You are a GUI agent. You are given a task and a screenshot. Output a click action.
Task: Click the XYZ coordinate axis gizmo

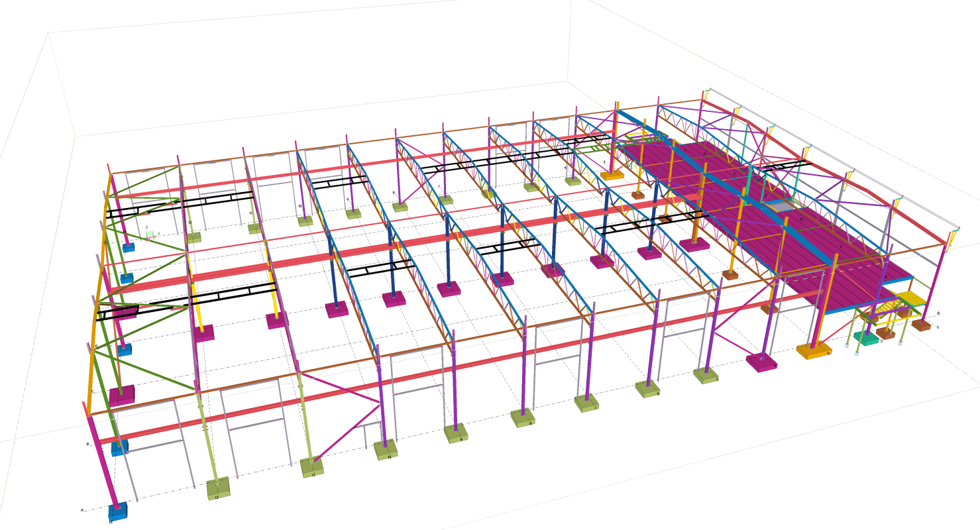tap(150, 233)
